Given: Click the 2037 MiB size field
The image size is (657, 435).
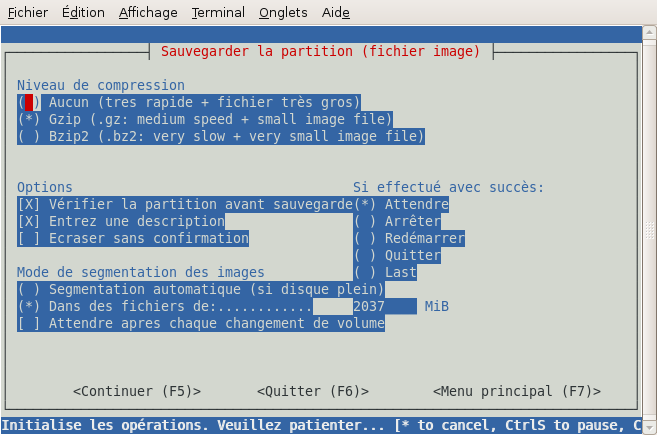Looking at the screenshot, I should coord(385,306).
